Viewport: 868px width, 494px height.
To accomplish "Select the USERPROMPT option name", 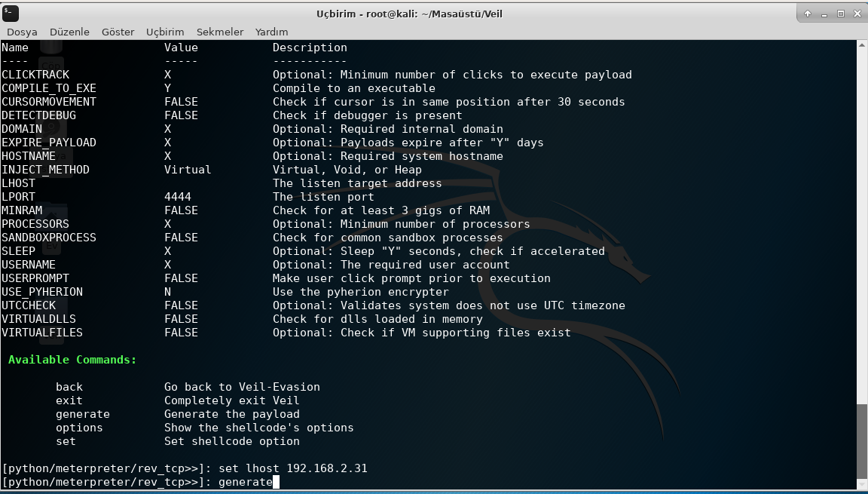I will point(35,278).
